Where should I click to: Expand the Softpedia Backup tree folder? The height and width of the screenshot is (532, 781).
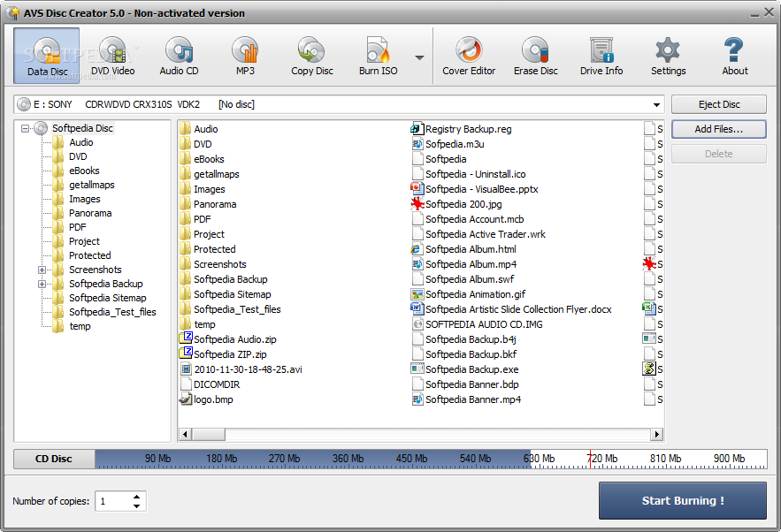tap(42, 285)
